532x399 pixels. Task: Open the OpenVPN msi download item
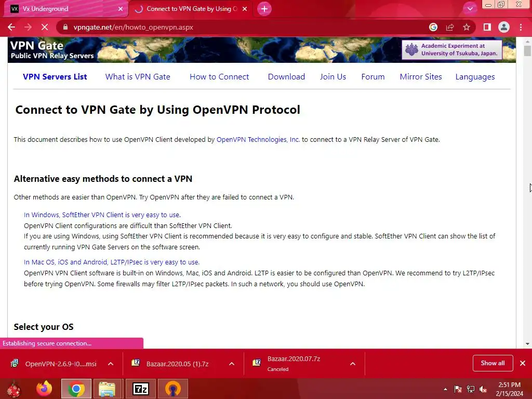point(54,364)
